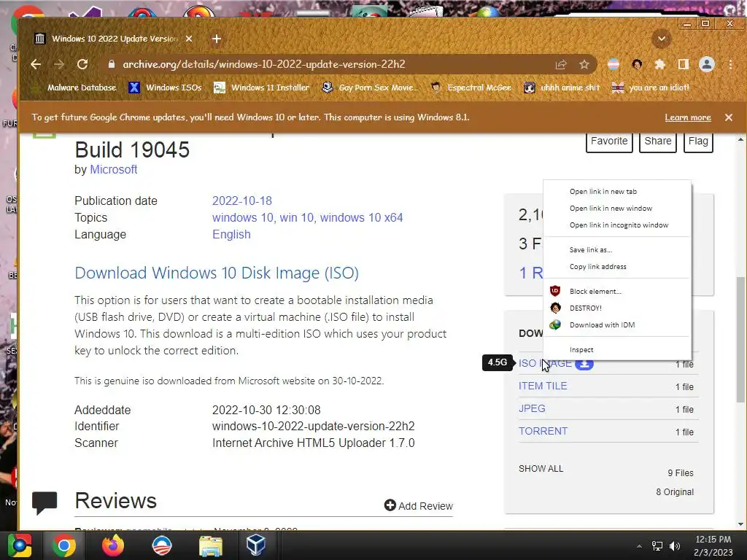Go back with the browser back arrow

click(x=36, y=64)
